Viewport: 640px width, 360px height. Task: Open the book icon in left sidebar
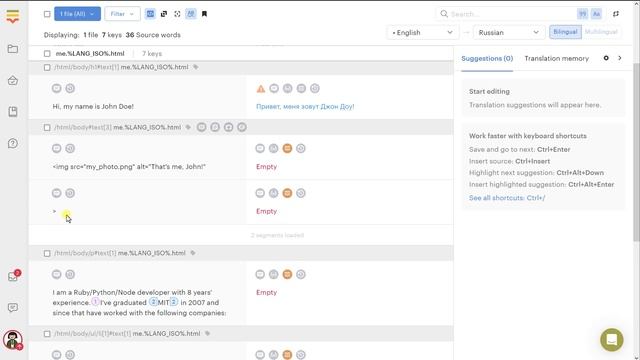[13, 111]
